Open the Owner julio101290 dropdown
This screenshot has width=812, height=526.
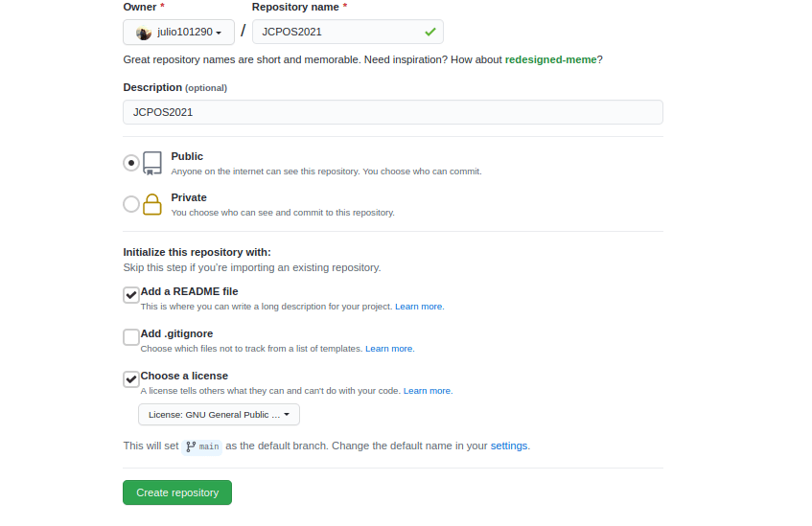coord(179,33)
